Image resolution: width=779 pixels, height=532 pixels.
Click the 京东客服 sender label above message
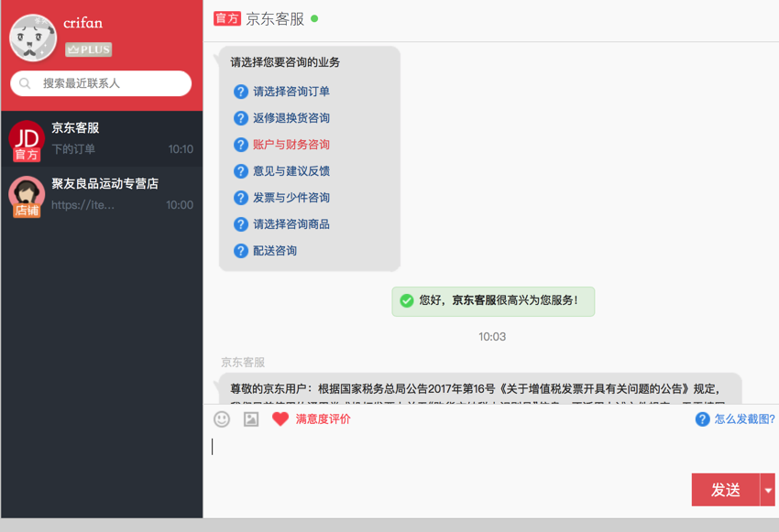tap(243, 363)
